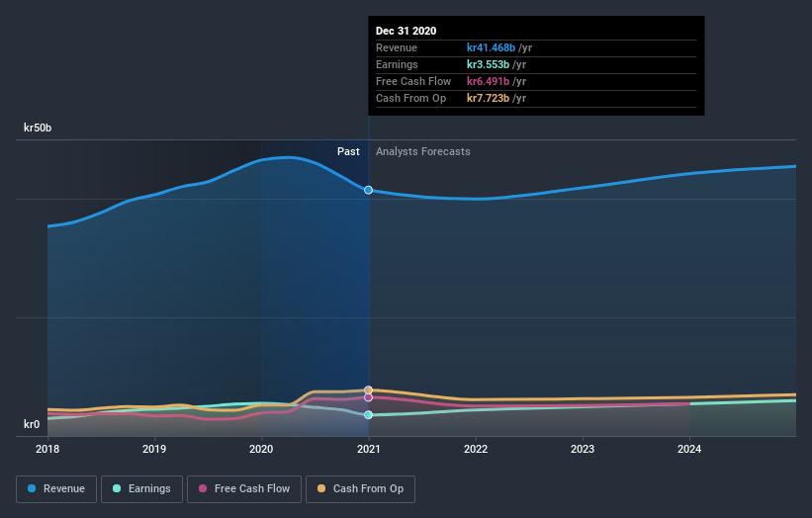812x518 pixels.
Task: Click the teal Earnings data point at 2021
Action: 368,415
